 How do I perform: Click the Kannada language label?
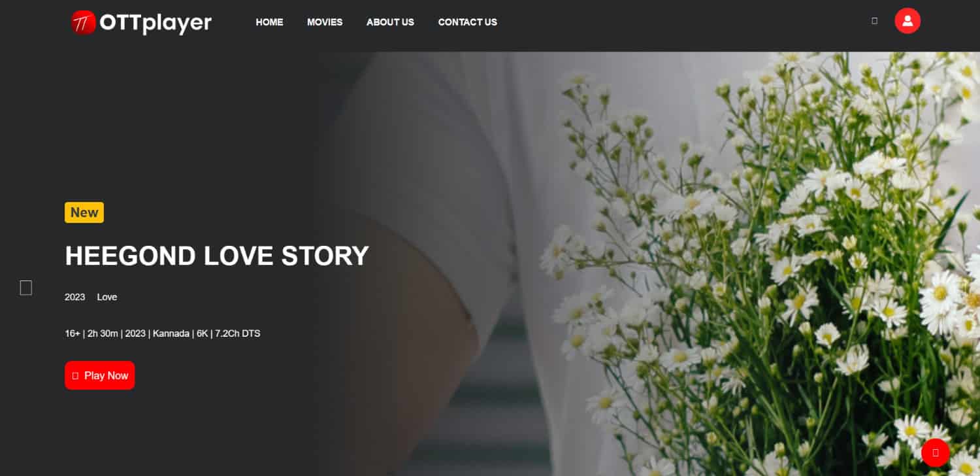170,333
